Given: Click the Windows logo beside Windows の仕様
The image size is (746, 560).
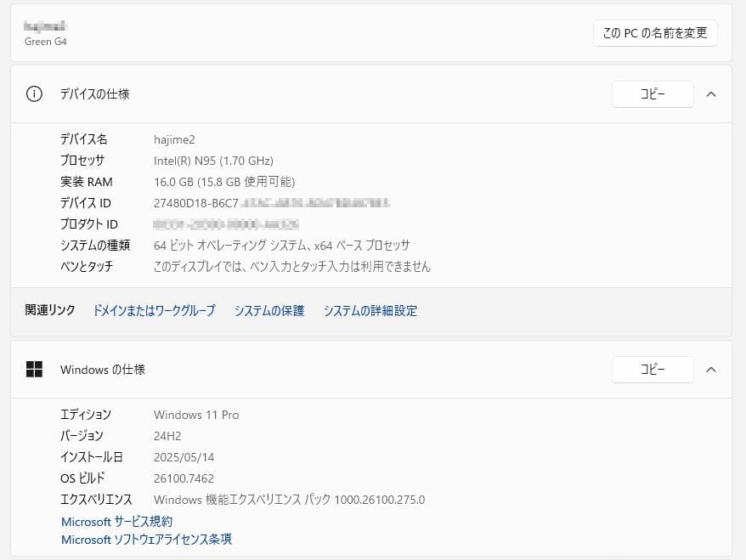Looking at the screenshot, I should (36, 370).
